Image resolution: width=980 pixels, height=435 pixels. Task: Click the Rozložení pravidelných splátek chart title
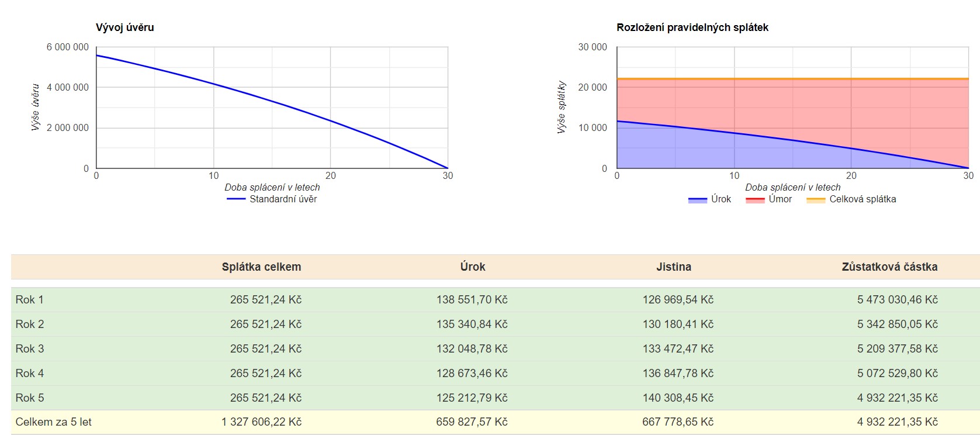(x=692, y=27)
